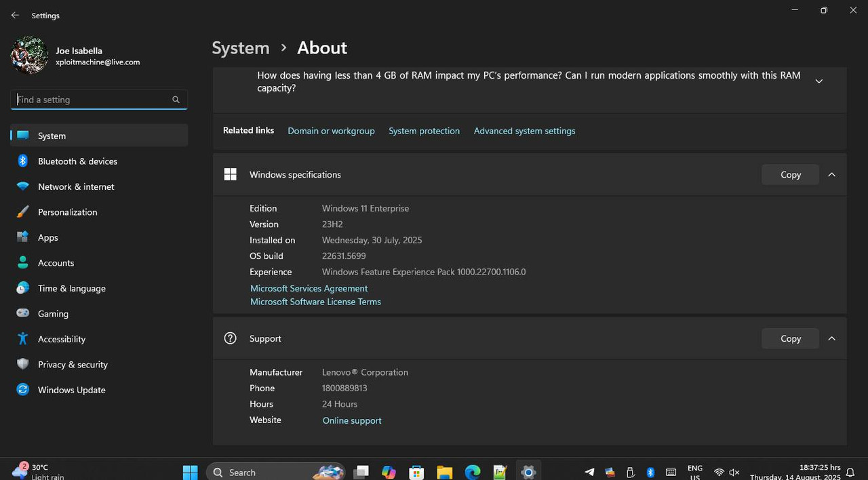Open Domain or workgroup link
Screen dimensions: 868x480
331,131
